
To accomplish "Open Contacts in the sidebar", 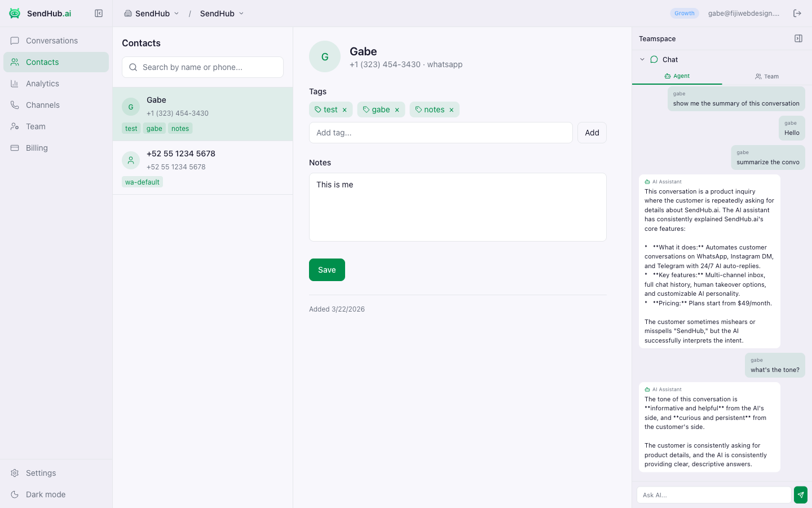I will click(x=56, y=62).
